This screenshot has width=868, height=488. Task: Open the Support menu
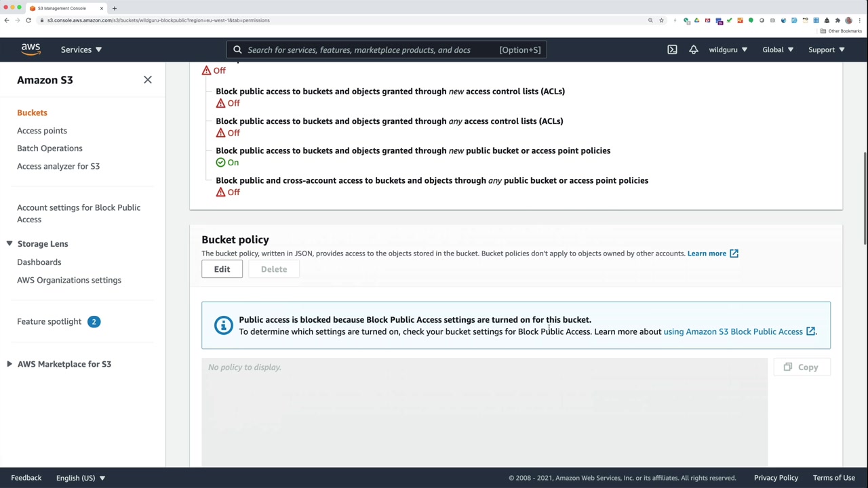(x=826, y=49)
